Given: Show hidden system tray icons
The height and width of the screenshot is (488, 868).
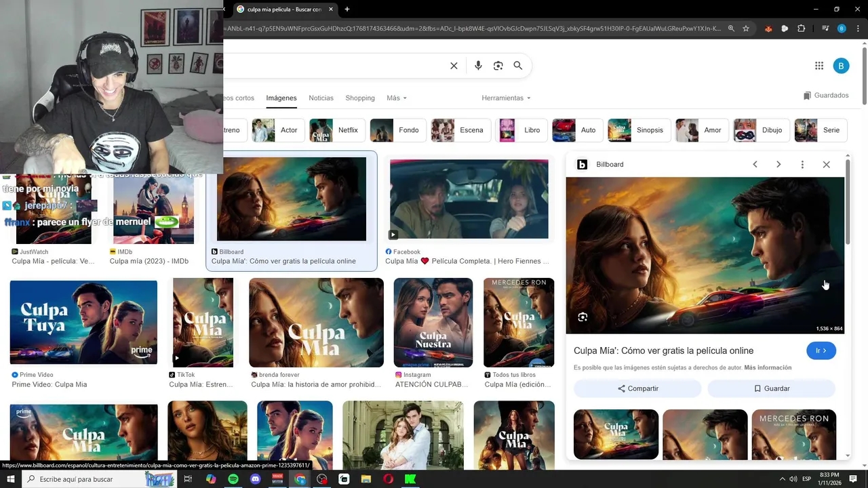Looking at the screenshot, I should 782,479.
